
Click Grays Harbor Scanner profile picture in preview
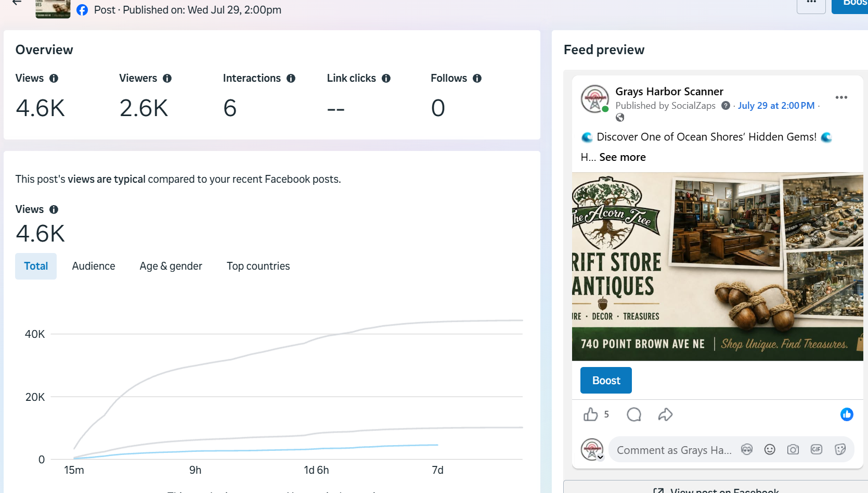pos(594,99)
